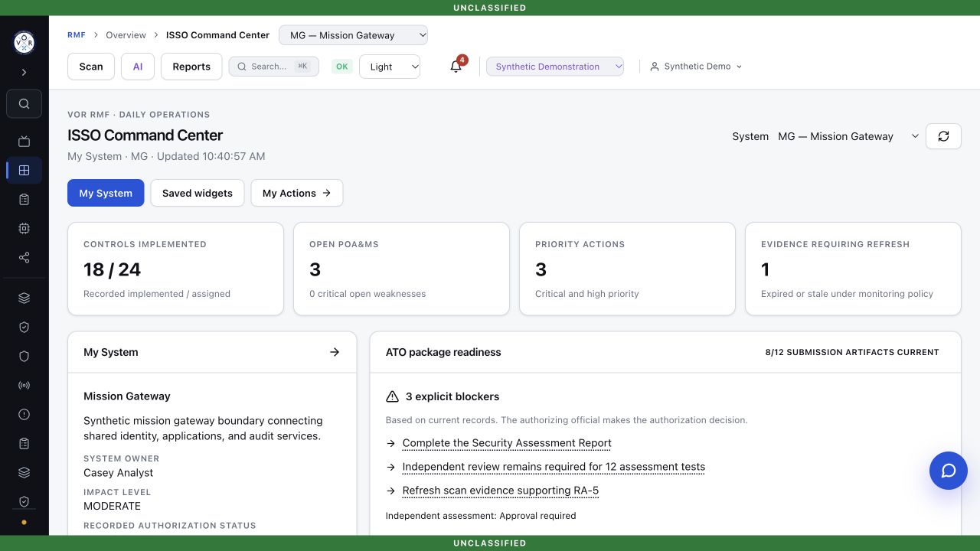Open the clipboard icon below the grid icon
Screen dimensions: 980x551
(x=24, y=200)
